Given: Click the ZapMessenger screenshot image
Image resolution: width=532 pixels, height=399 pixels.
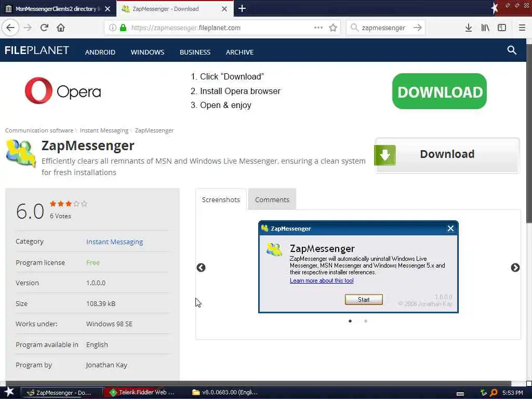Looking at the screenshot, I should tap(358, 267).
